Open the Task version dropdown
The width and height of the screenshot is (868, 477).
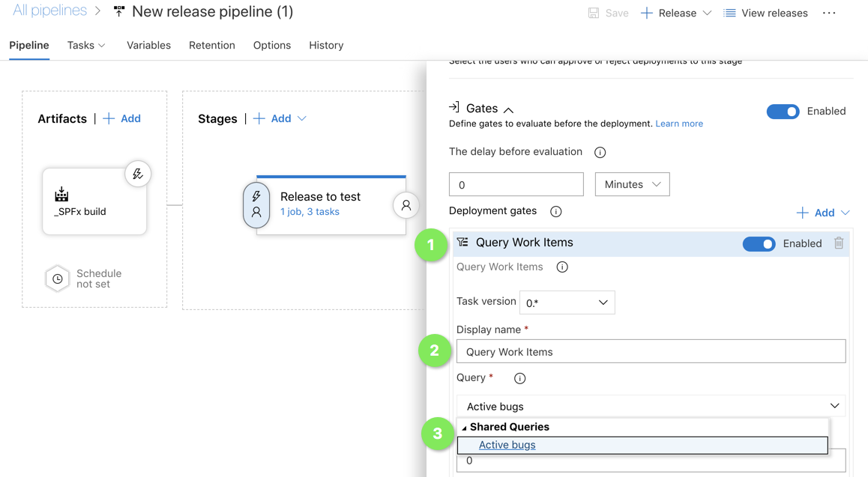(x=567, y=303)
